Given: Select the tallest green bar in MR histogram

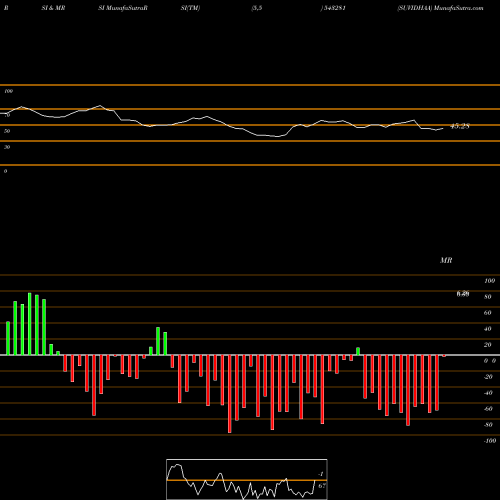Looking at the screenshot, I should 30,324.
